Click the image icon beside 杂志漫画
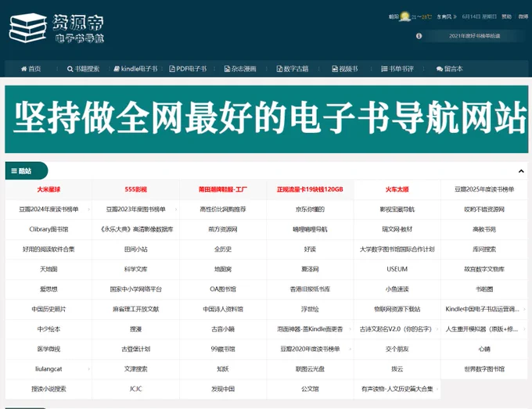The width and height of the screenshot is (532, 409). 227,69
